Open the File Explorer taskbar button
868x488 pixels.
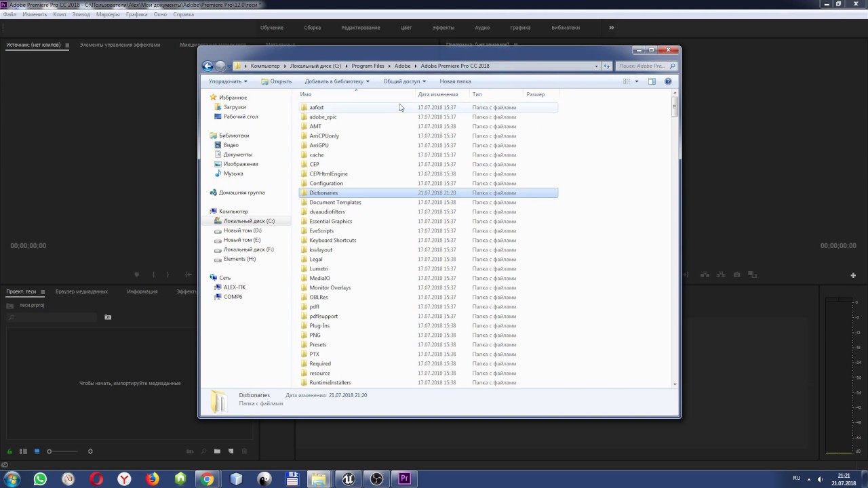coord(319,479)
